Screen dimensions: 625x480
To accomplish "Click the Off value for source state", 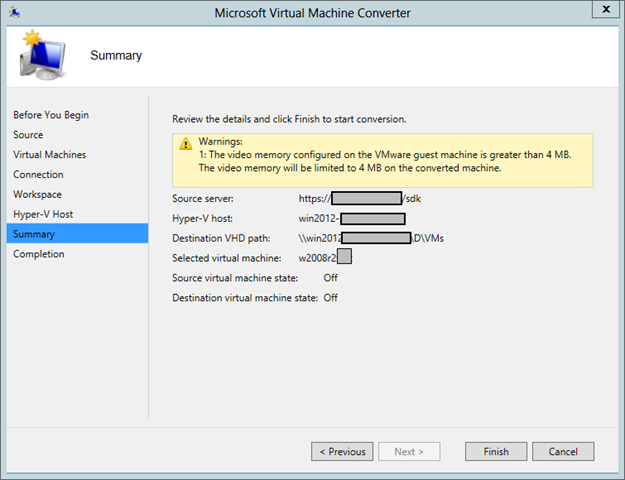I will tap(330, 278).
